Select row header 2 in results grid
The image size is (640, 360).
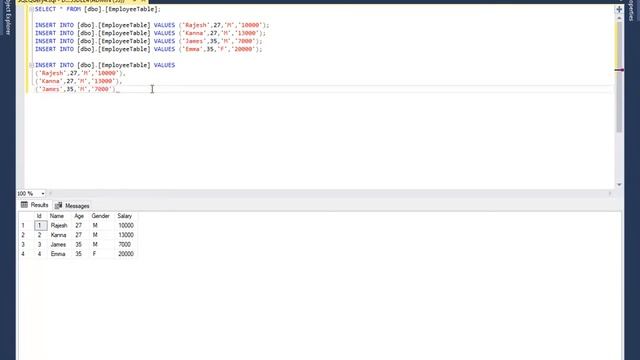[x=25, y=235]
